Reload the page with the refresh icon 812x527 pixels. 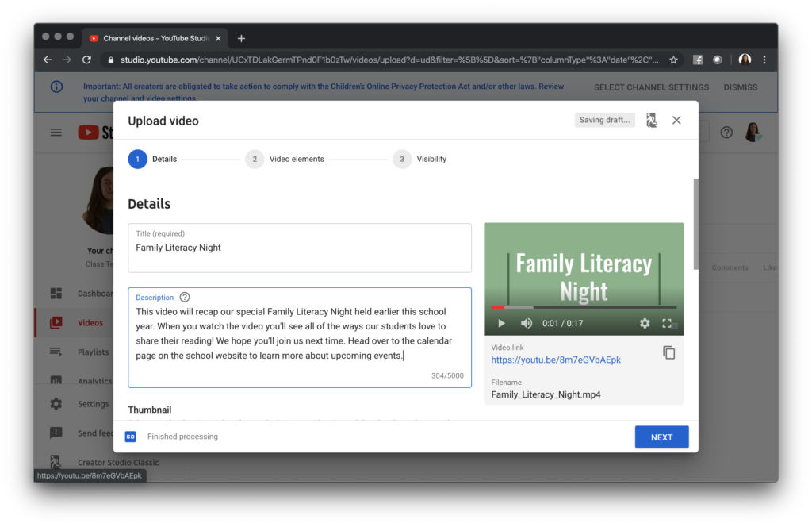click(86, 60)
